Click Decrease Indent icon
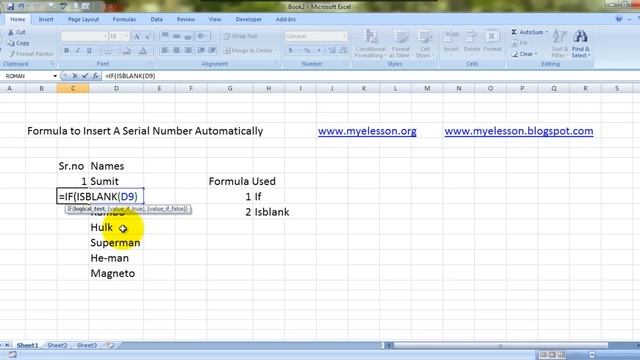640x360 pixels. (x=201, y=51)
